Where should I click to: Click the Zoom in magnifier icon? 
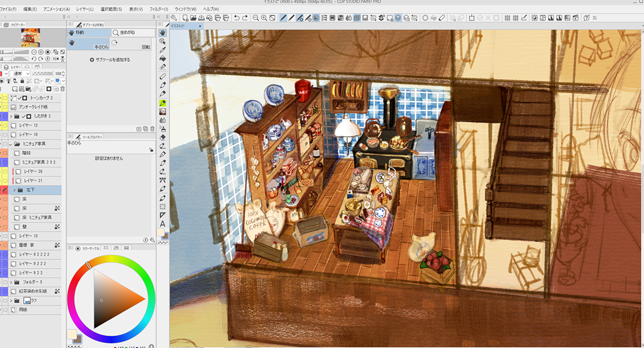tap(264, 18)
